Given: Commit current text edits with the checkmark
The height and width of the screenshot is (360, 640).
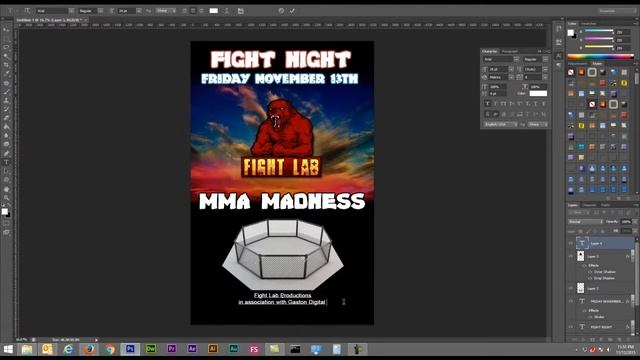Looking at the screenshot, I should (x=292, y=11).
